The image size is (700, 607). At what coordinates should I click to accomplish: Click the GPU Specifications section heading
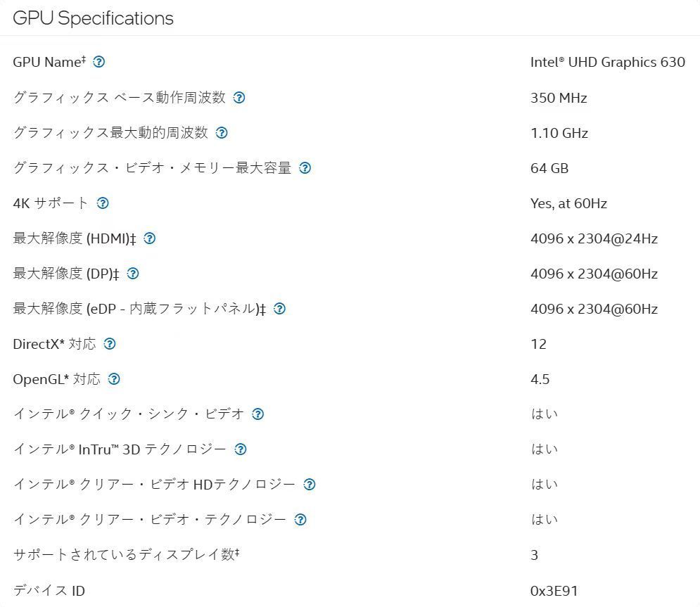(x=94, y=18)
